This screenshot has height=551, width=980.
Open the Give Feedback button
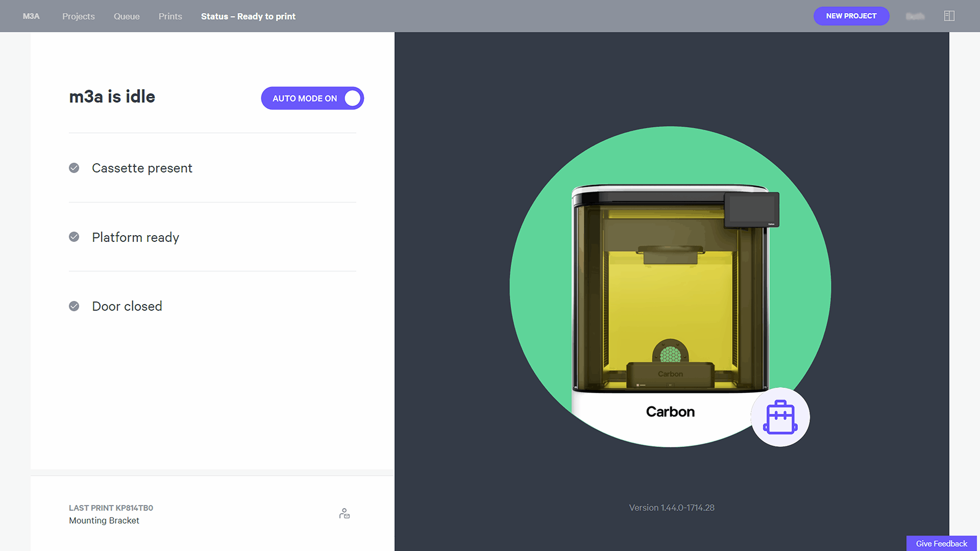click(x=941, y=543)
